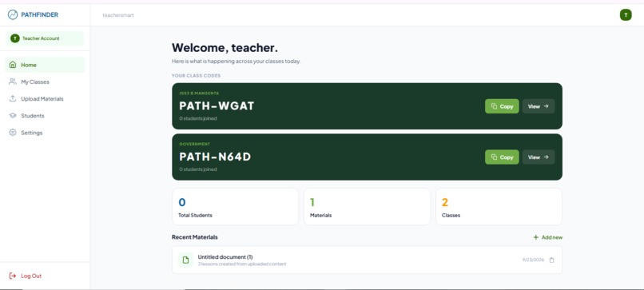Click the Pathfinder logo icon
Image resolution: width=644 pixels, height=290 pixels.
pyautogui.click(x=13, y=15)
